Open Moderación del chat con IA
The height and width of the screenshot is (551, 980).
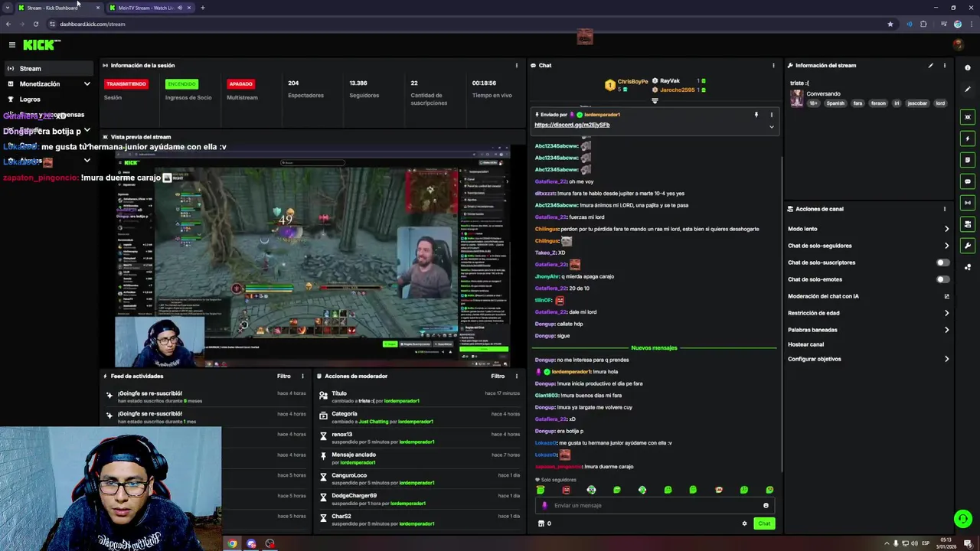[869, 296]
